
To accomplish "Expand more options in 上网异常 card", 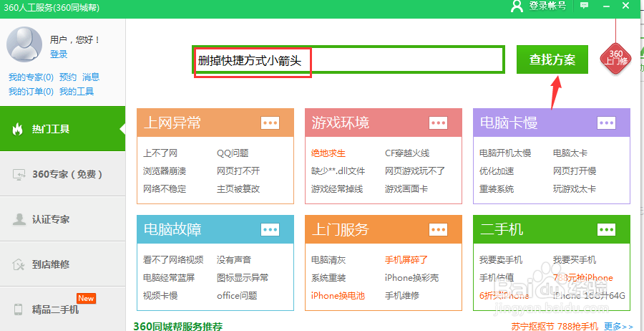I will (270, 123).
